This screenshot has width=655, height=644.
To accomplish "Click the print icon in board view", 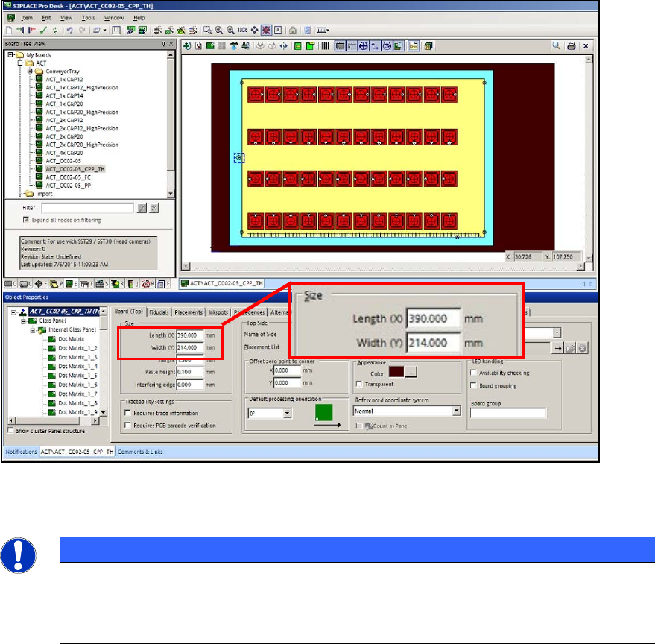I will pyautogui.click(x=572, y=46).
